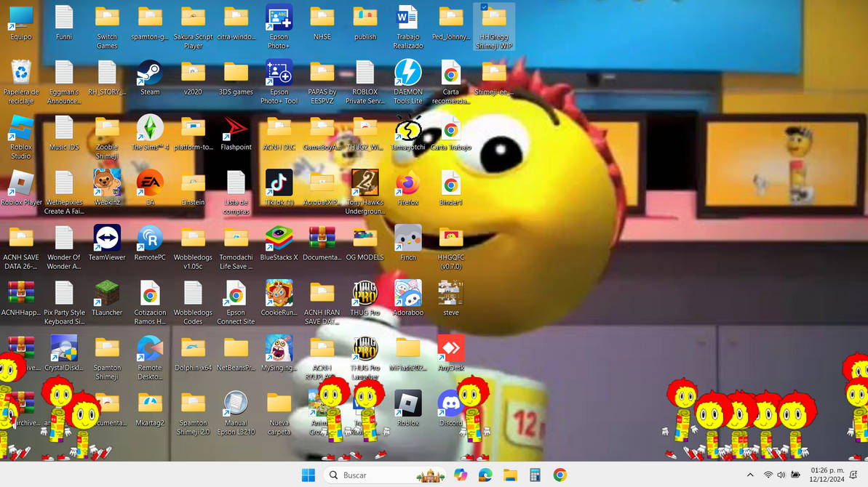Viewport: 868px width, 487px height.
Task: Open the Flashpoint launcher icon
Action: point(236,133)
